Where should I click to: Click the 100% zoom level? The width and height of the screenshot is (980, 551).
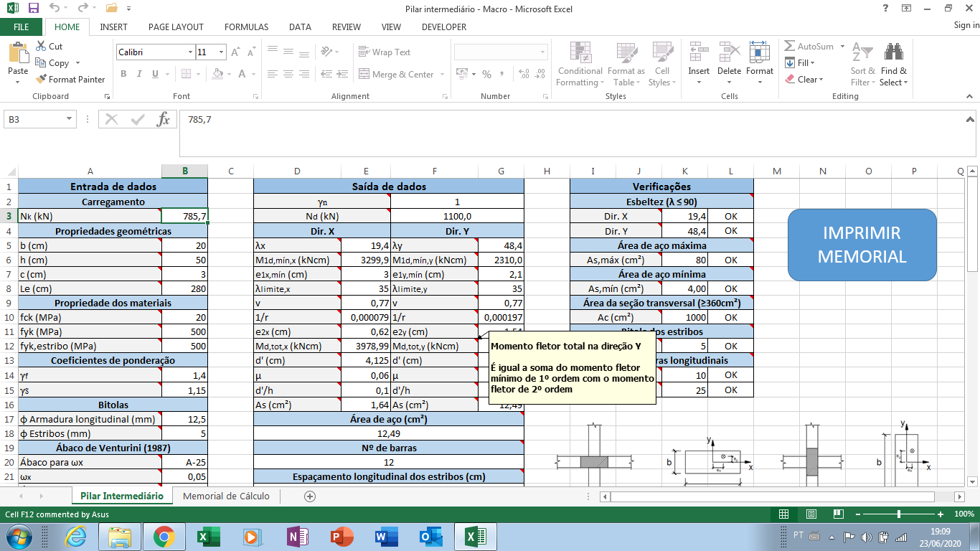[964, 514]
